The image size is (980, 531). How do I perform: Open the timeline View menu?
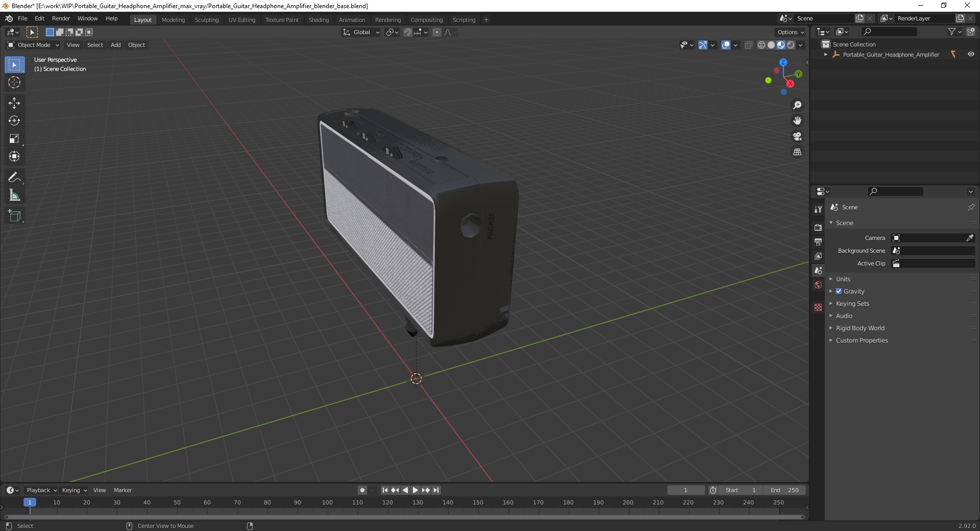[100, 490]
